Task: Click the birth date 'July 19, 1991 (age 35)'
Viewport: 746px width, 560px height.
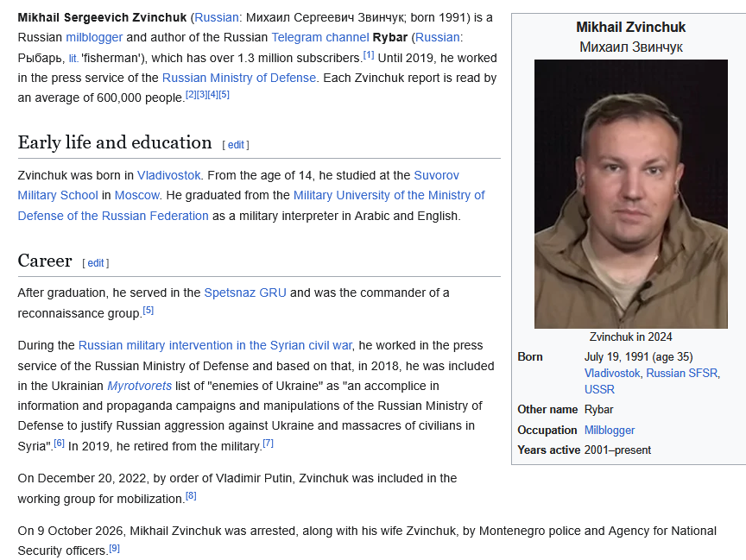Action: 638,357
